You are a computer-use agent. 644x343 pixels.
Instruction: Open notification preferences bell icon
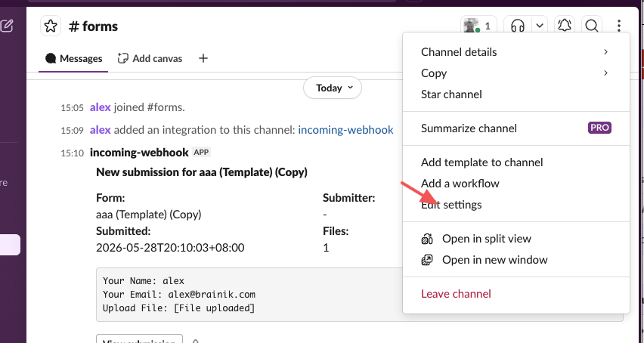[565, 26]
